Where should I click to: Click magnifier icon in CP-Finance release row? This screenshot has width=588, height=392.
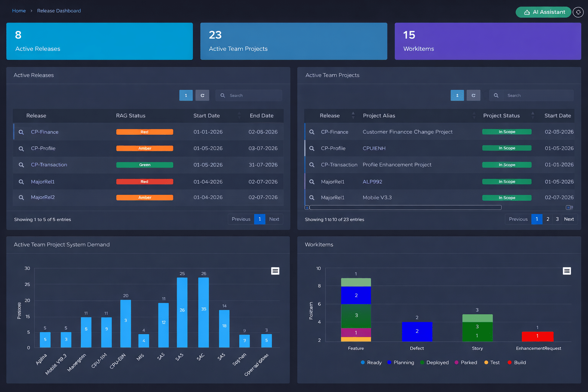[x=21, y=132]
